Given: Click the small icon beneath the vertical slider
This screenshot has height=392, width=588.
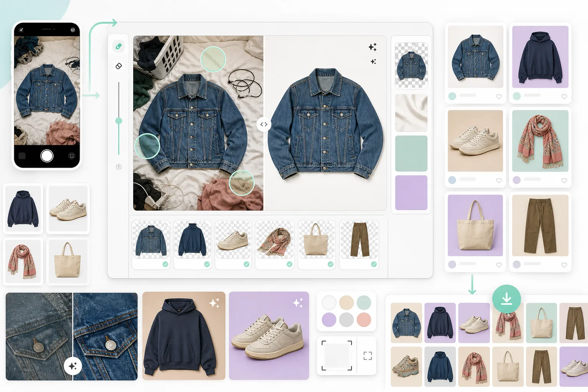Looking at the screenshot, I should [119, 167].
